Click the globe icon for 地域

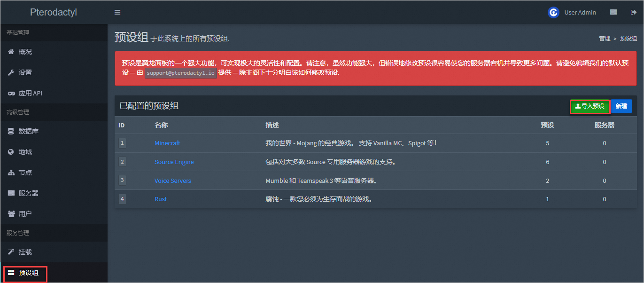(x=11, y=152)
